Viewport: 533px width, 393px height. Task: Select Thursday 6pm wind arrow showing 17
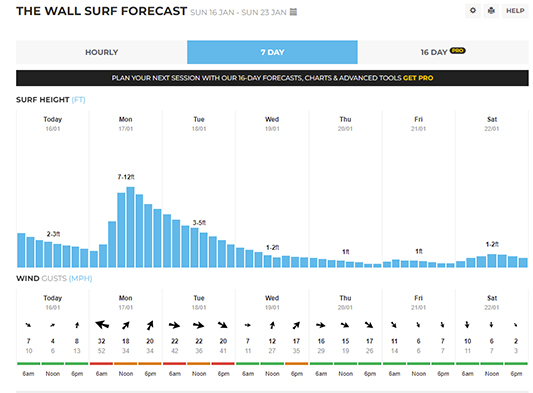[369, 325]
